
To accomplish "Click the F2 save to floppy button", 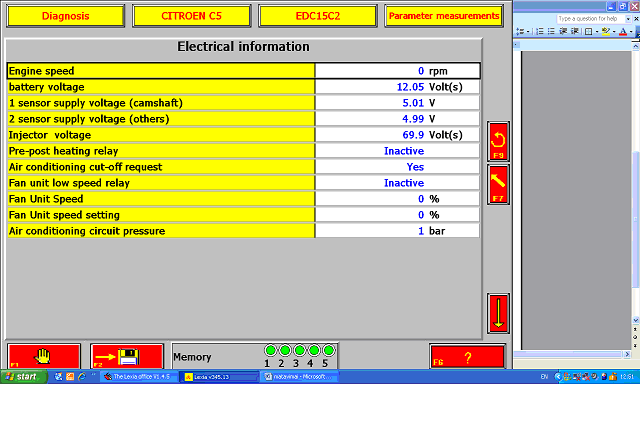I will click(127, 356).
